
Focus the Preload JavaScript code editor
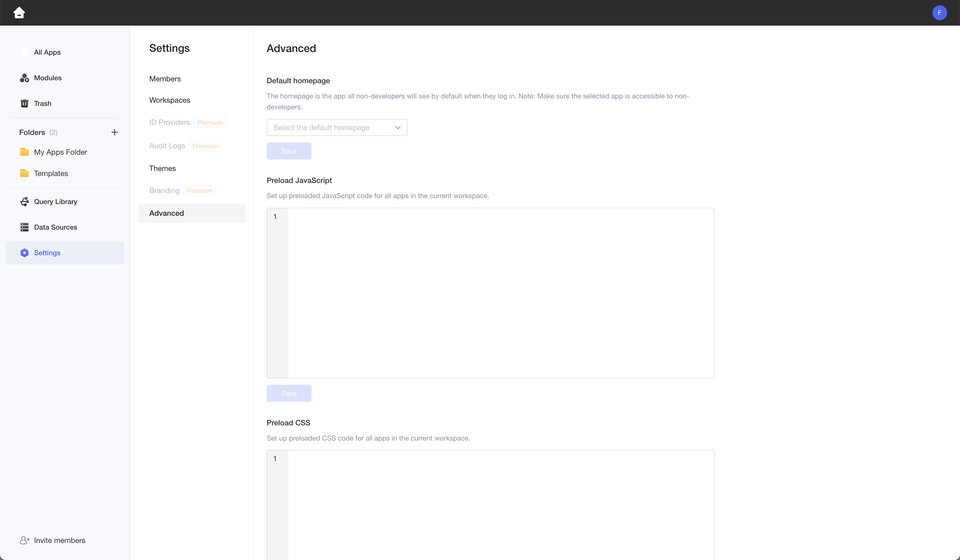point(501,293)
